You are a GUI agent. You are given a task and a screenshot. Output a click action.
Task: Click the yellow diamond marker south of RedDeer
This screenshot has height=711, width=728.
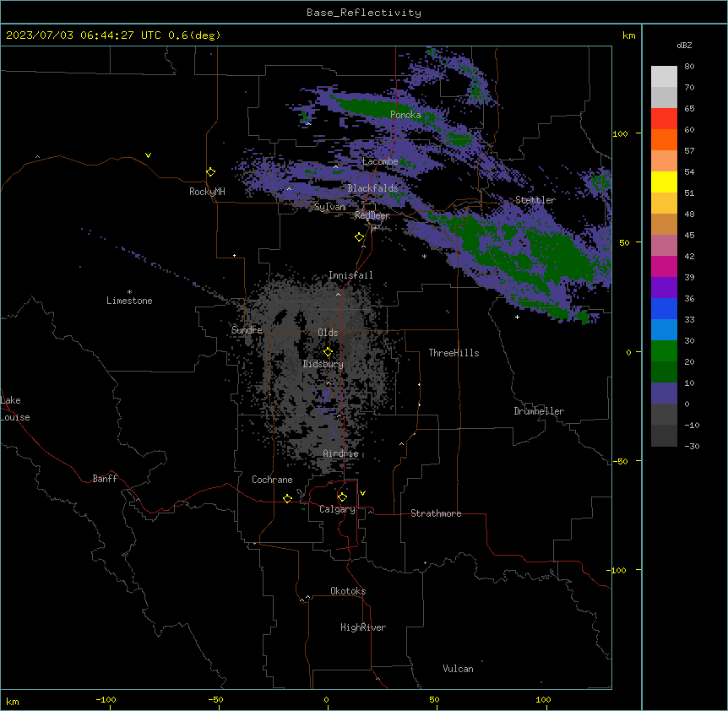[360, 237]
